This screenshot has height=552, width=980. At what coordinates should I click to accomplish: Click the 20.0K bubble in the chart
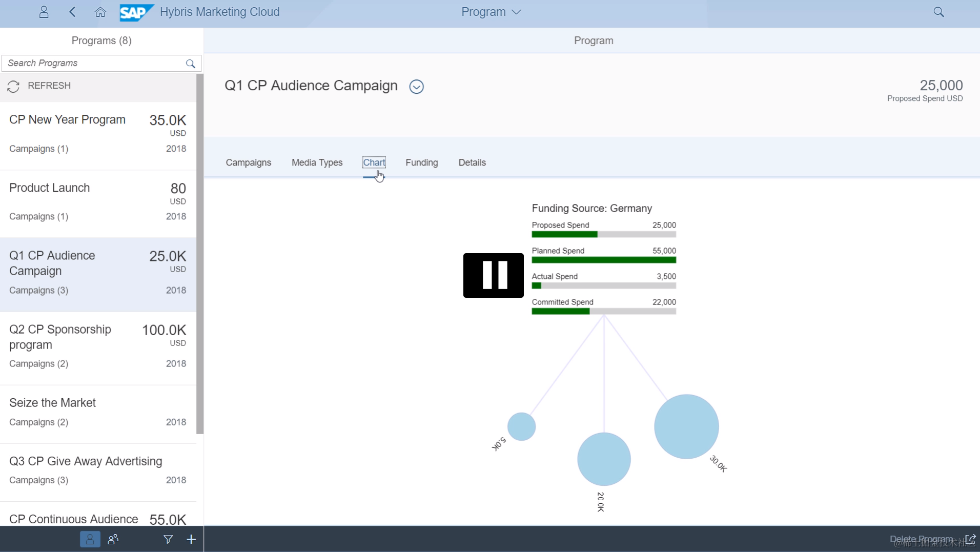point(604,459)
